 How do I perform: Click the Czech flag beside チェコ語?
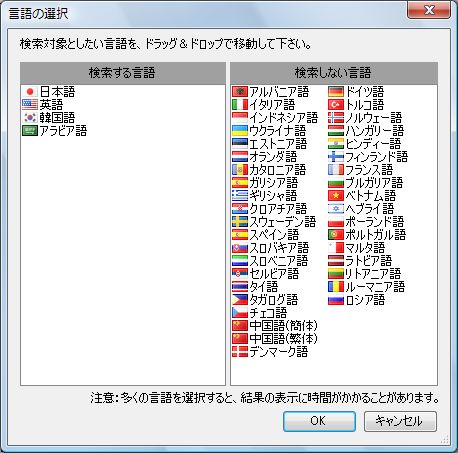point(240,313)
